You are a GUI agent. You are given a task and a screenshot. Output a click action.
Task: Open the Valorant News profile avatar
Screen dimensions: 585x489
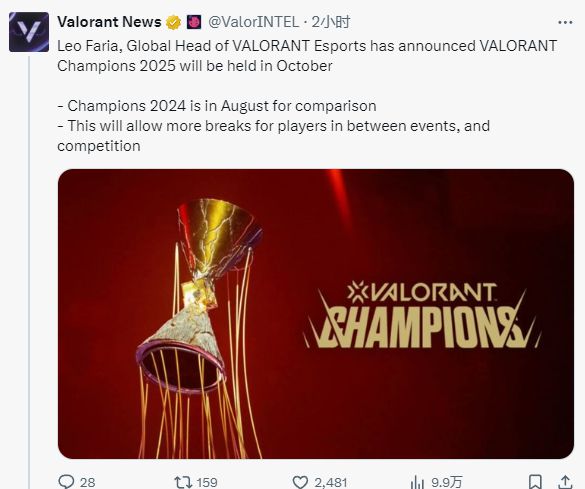click(x=29, y=32)
